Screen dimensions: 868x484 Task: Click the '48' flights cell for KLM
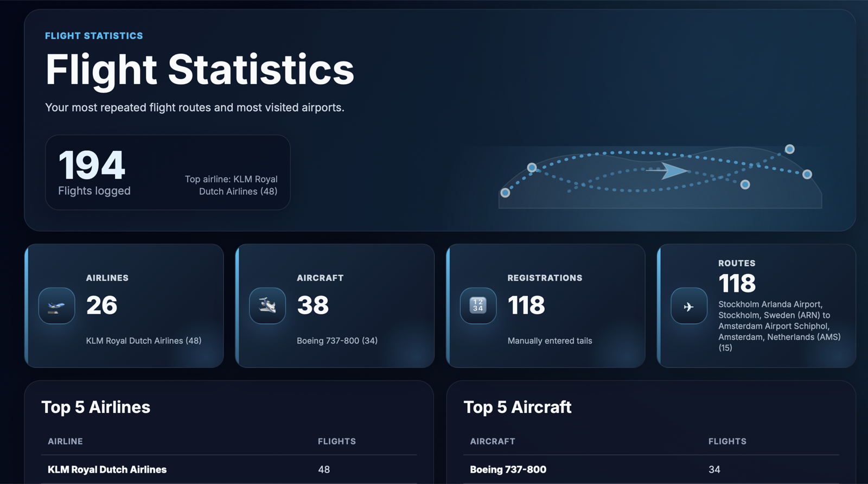[324, 469]
